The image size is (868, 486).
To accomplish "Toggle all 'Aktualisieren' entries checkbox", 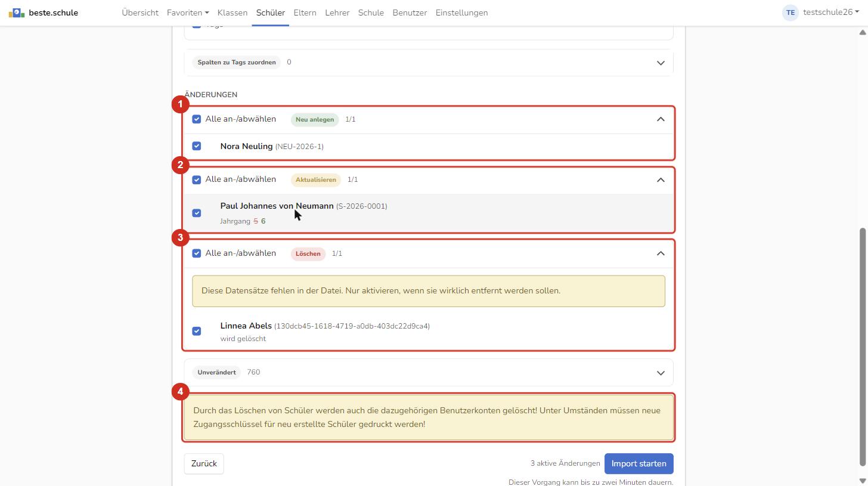I will pyautogui.click(x=197, y=179).
